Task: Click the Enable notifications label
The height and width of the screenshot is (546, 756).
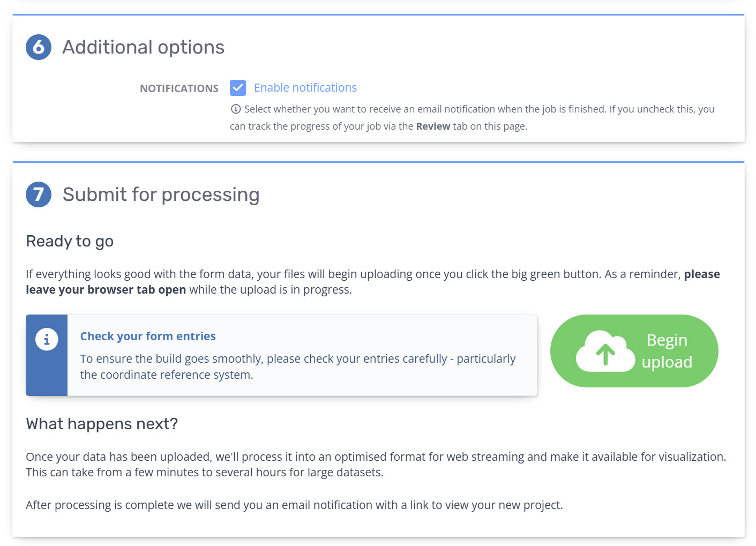Action: point(305,88)
